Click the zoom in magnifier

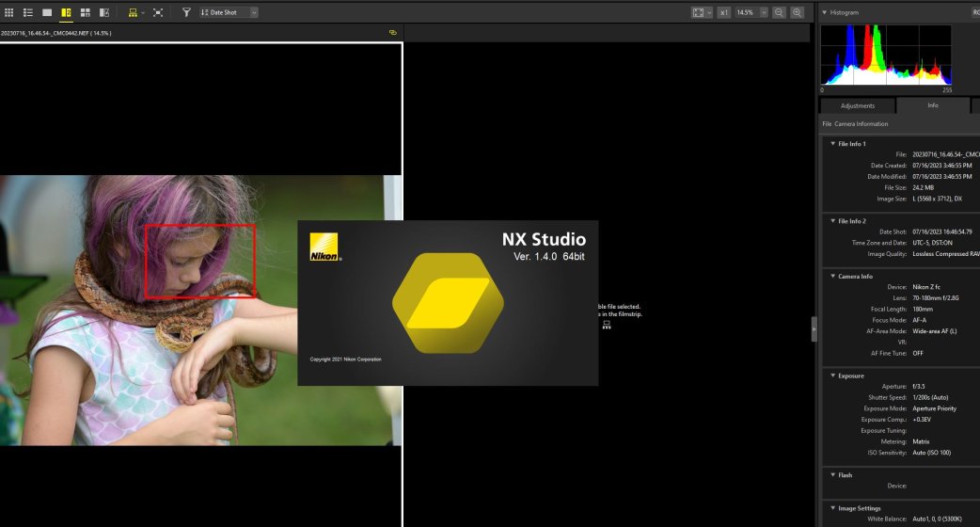(x=797, y=12)
